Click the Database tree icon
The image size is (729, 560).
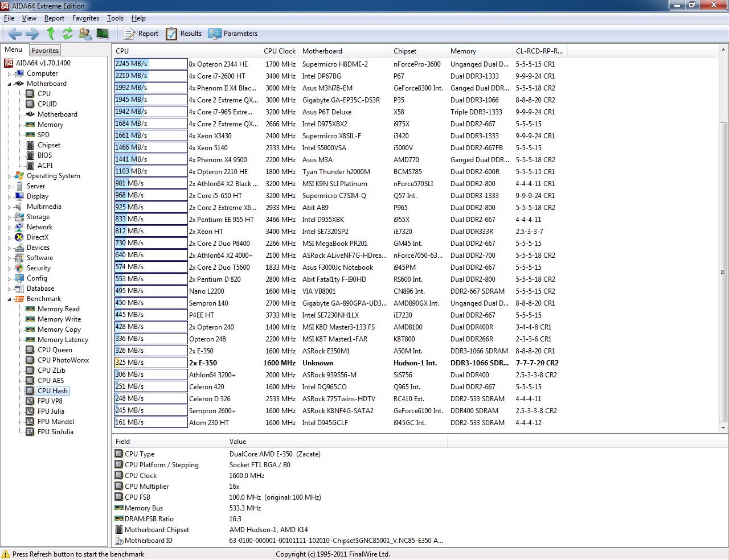click(19, 289)
